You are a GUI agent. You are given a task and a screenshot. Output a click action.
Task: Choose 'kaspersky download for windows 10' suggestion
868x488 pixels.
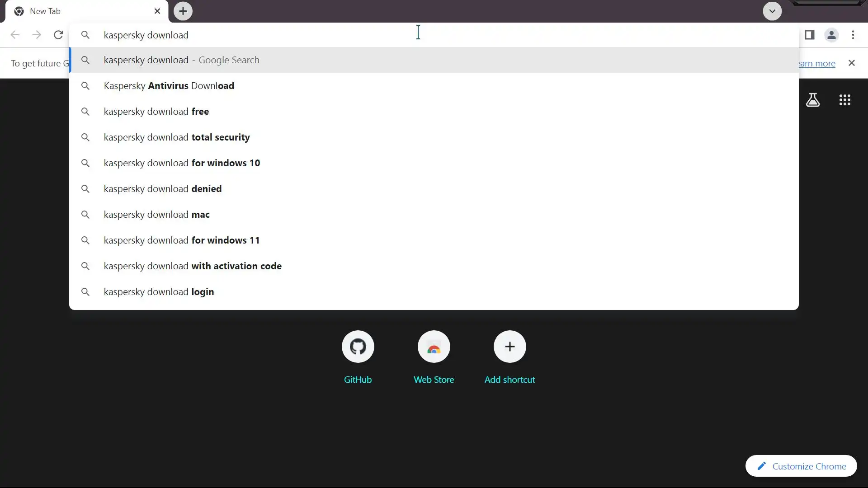(182, 163)
